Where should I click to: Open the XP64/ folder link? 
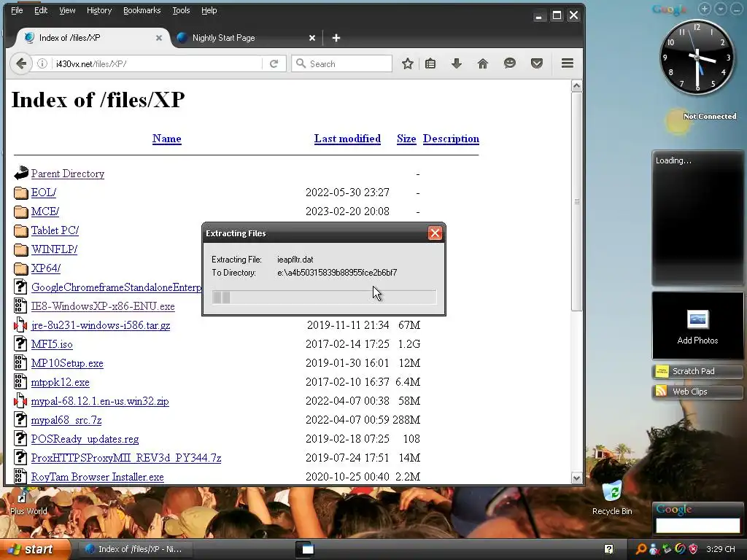[x=46, y=268]
